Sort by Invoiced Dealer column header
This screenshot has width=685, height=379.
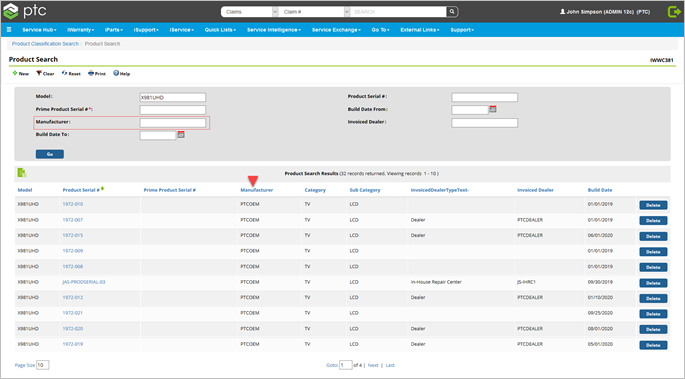(x=535, y=190)
